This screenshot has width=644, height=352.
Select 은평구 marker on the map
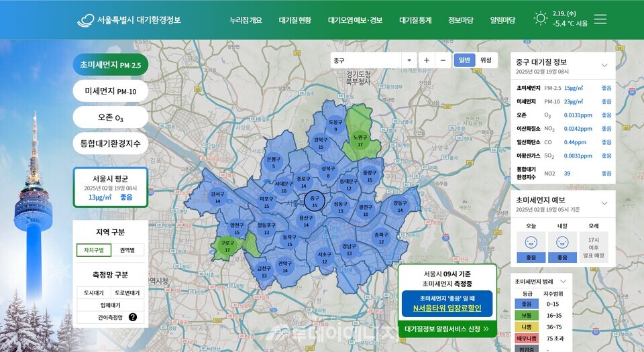pos(273,162)
